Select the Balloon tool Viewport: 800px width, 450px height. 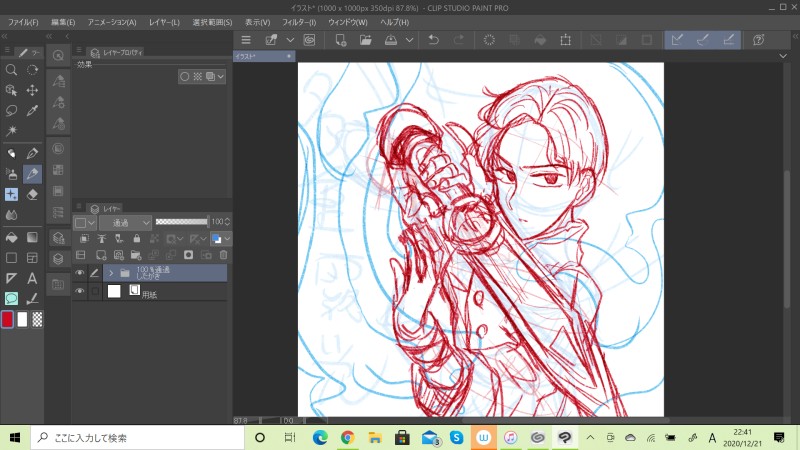(x=11, y=298)
